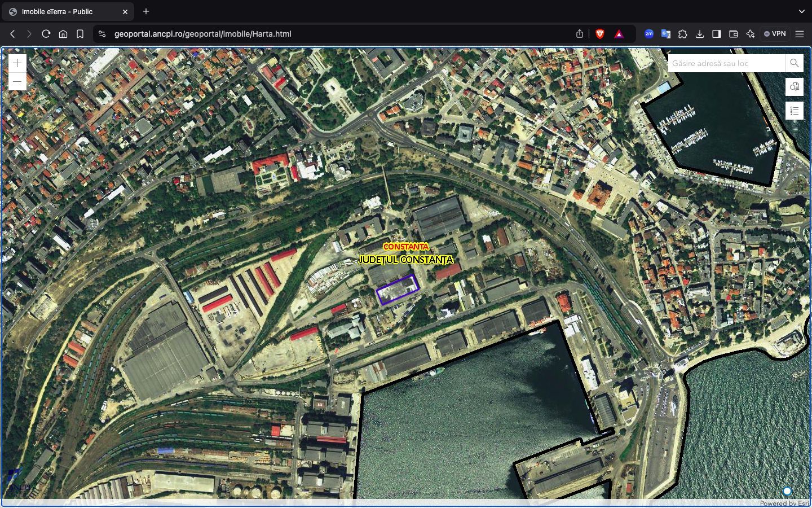Open the Brave Wallet icon
The height and width of the screenshot is (508, 812).
[x=734, y=34]
